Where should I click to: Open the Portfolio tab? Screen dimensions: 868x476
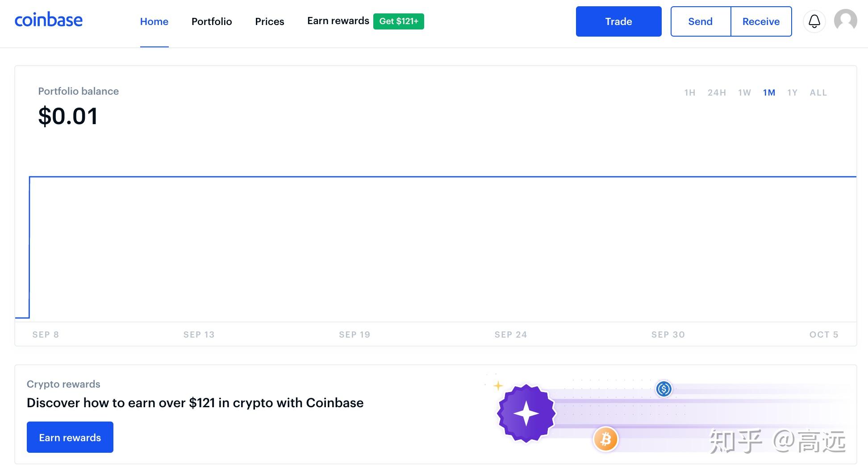tap(212, 21)
